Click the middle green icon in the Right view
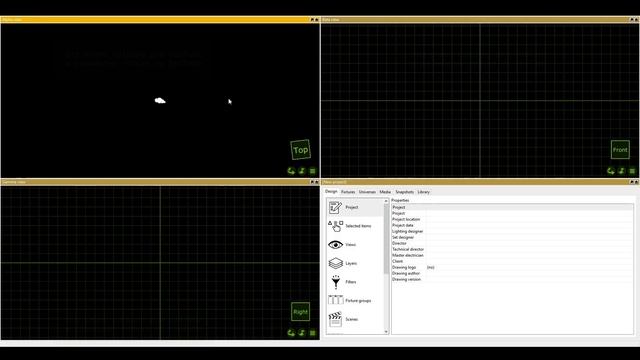This screenshot has width=640, height=360. point(302,333)
